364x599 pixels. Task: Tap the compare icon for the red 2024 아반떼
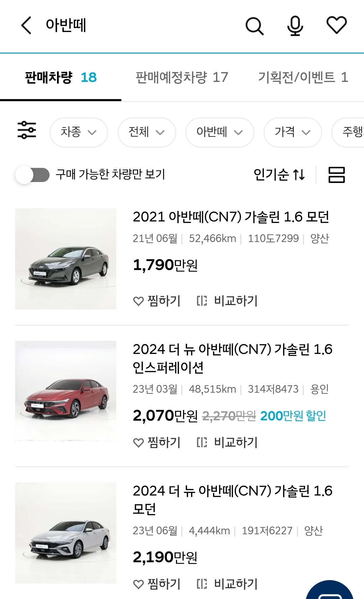click(x=202, y=442)
